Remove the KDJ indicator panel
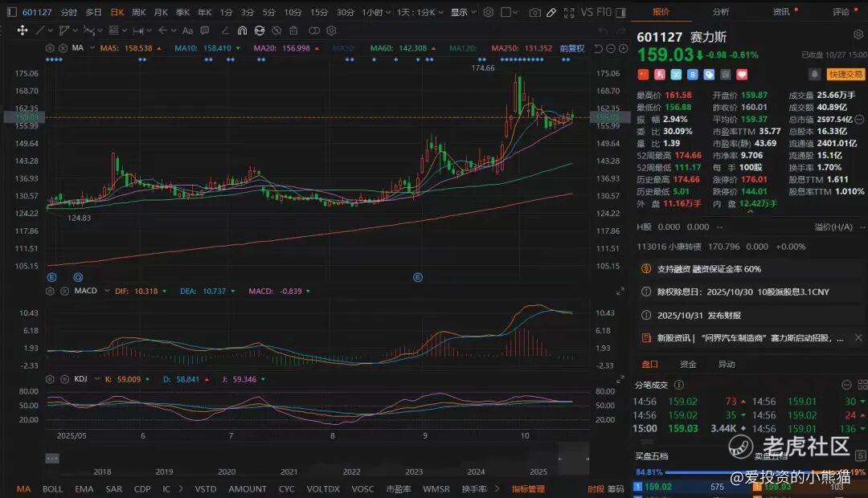 [x=64, y=379]
